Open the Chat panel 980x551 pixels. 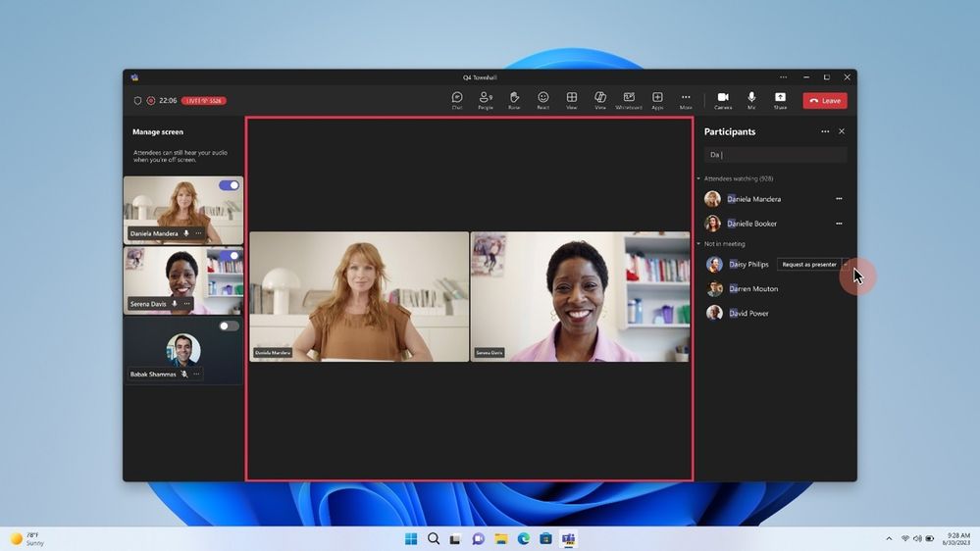(457, 100)
